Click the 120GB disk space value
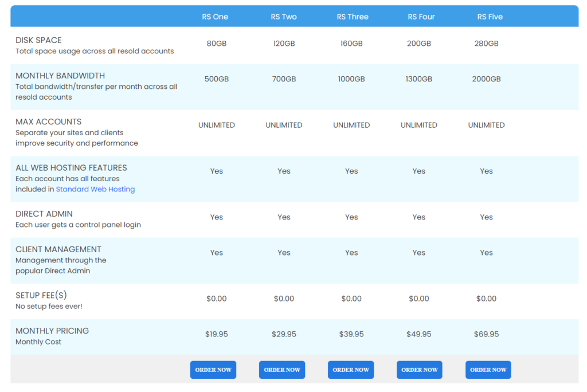 (x=284, y=44)
